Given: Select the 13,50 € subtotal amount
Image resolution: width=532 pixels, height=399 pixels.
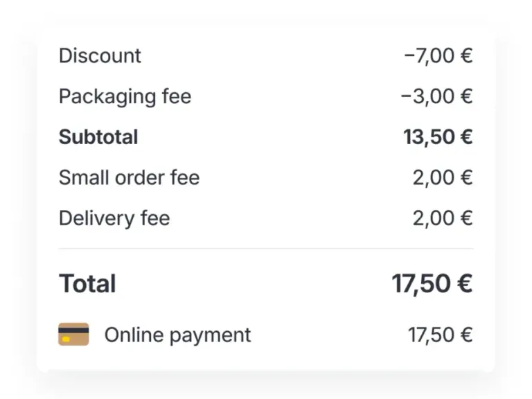Looking at the screenshot, I should [438, 137].
